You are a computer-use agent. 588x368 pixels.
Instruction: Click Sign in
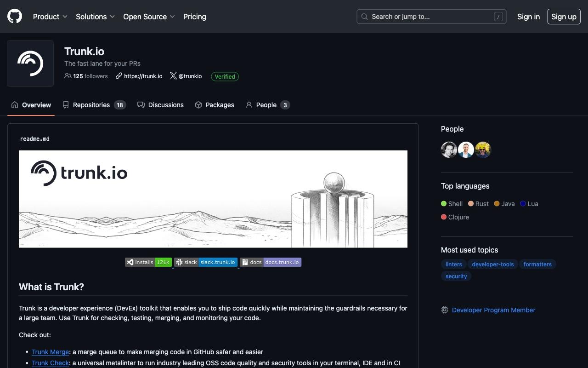[x=528, y=17]
